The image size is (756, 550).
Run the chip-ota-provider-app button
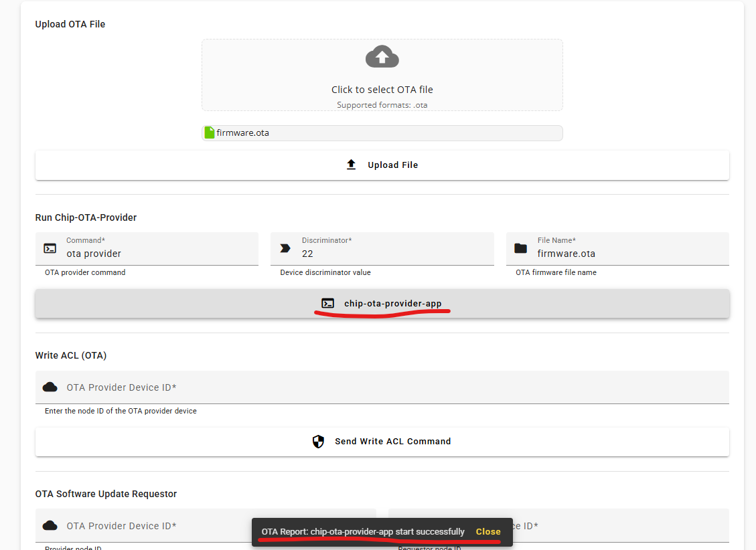(382, 304)
